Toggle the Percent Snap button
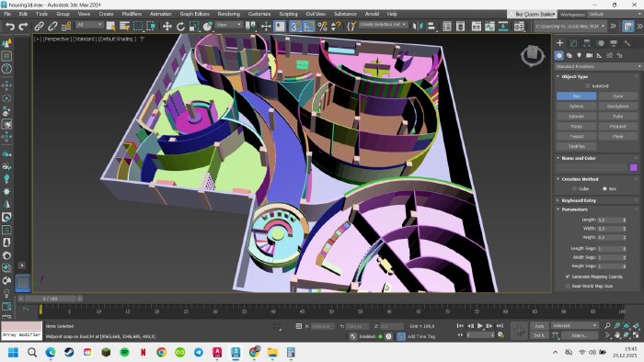644x362 pixels. point(323,27)
